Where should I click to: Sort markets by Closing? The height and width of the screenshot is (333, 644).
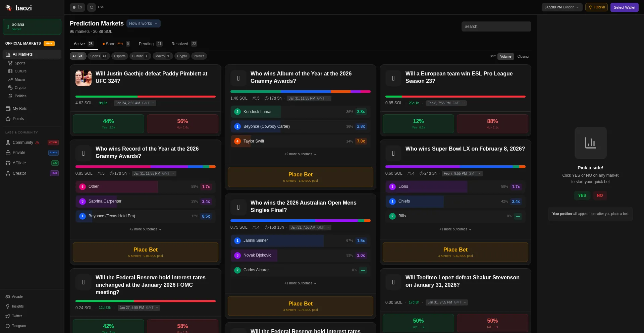pos(523,56)
